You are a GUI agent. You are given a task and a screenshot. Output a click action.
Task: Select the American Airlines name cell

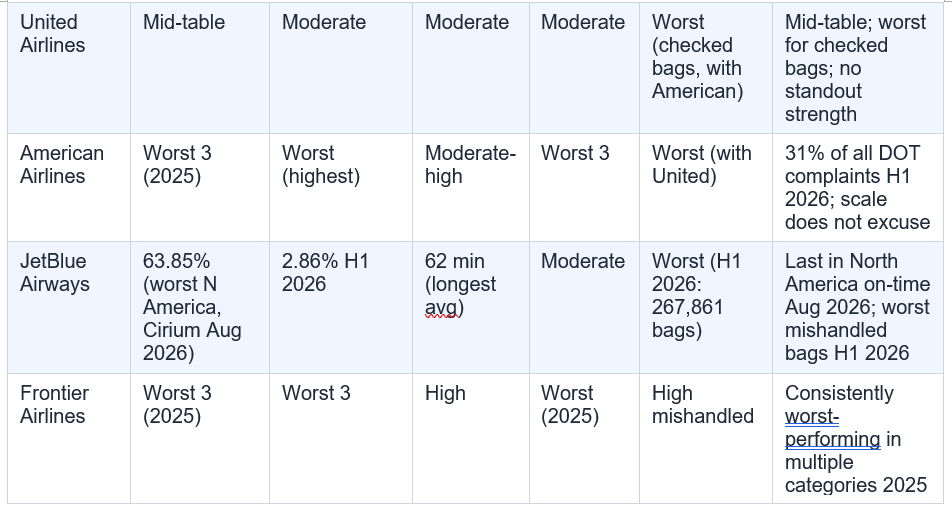[69, 187]
